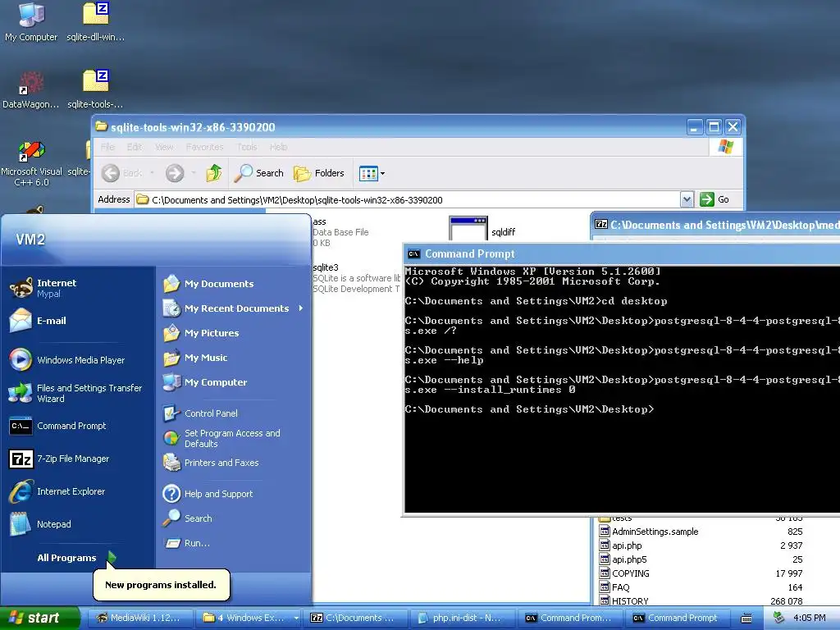This screenshot has width=840, height=630.
Task: Open My Pictures in Start menu
Action: tap(201, 333)
